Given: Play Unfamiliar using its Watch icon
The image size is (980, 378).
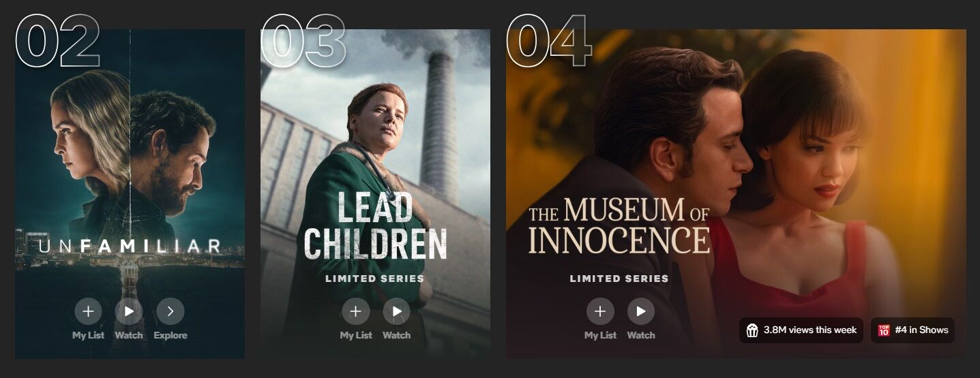Looking at the screenshot, I should (129, 311).
